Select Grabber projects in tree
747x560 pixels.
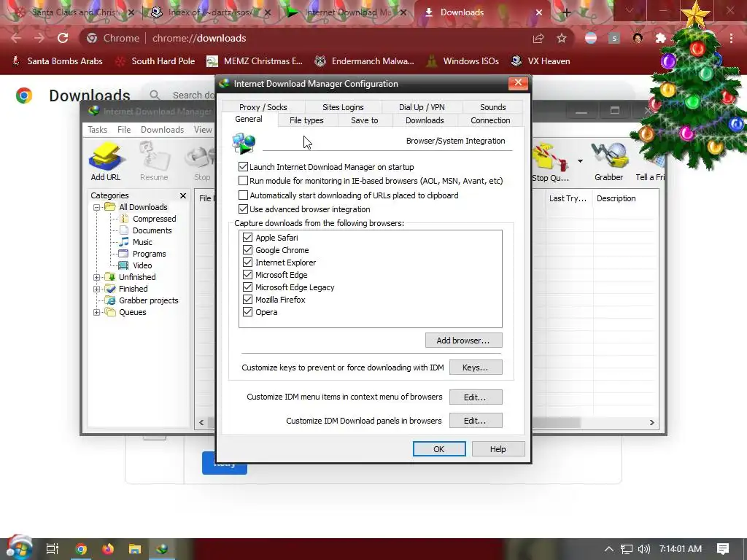pyautogui.click(x=149, y=300)
